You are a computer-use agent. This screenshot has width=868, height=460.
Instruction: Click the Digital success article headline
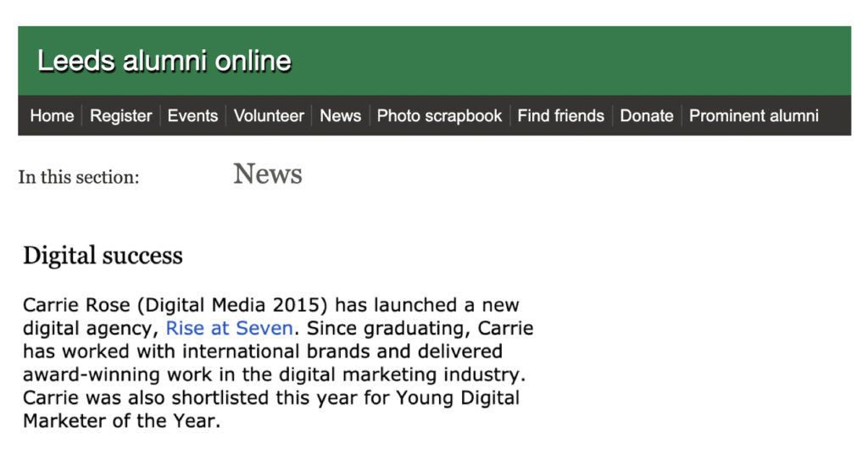click(x=103, y=256)
